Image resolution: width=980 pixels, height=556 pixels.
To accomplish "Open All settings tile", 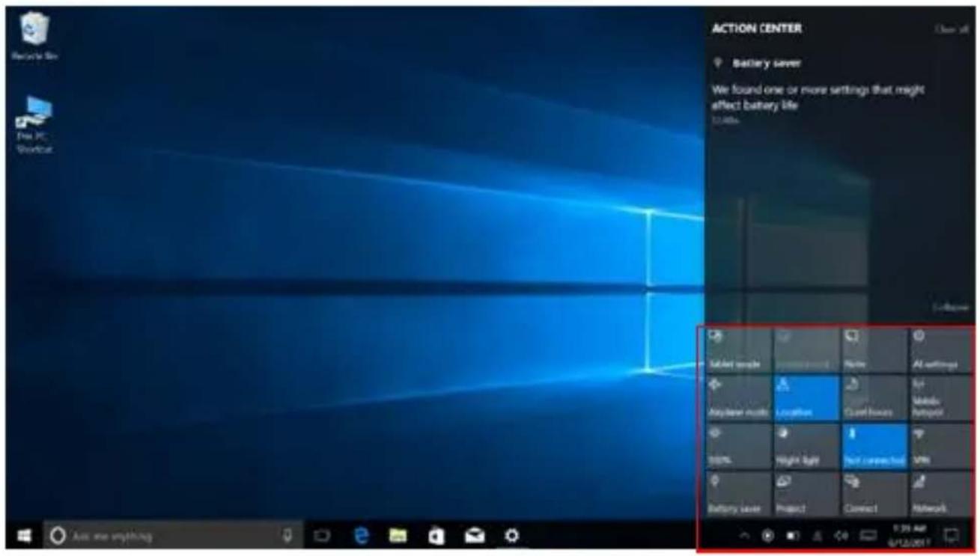I will (x=941, y=350).
